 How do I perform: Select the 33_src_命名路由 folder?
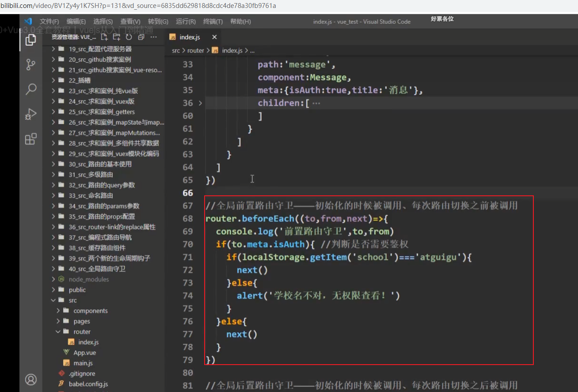[x=91, y=195]
